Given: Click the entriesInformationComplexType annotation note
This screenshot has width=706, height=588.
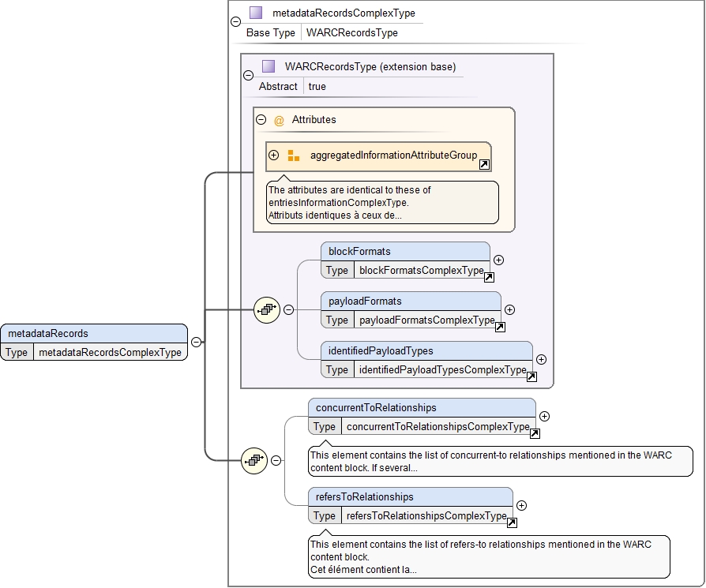Looking at the screenshot, I should [x=382, y=203].
